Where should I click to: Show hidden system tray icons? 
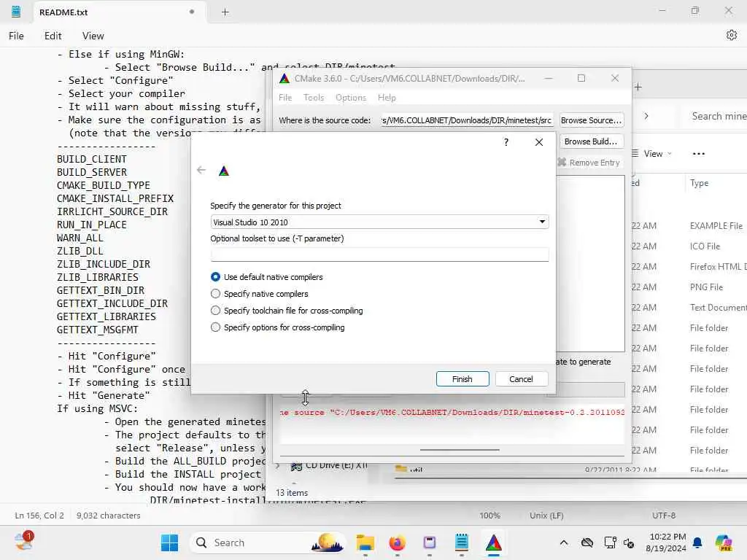point(564,542)
